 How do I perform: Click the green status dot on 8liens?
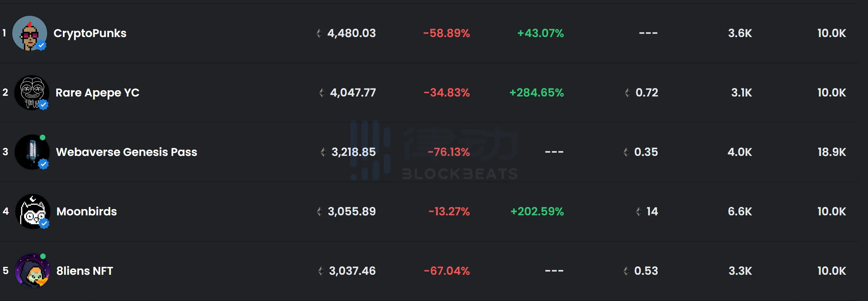point(43,256)
